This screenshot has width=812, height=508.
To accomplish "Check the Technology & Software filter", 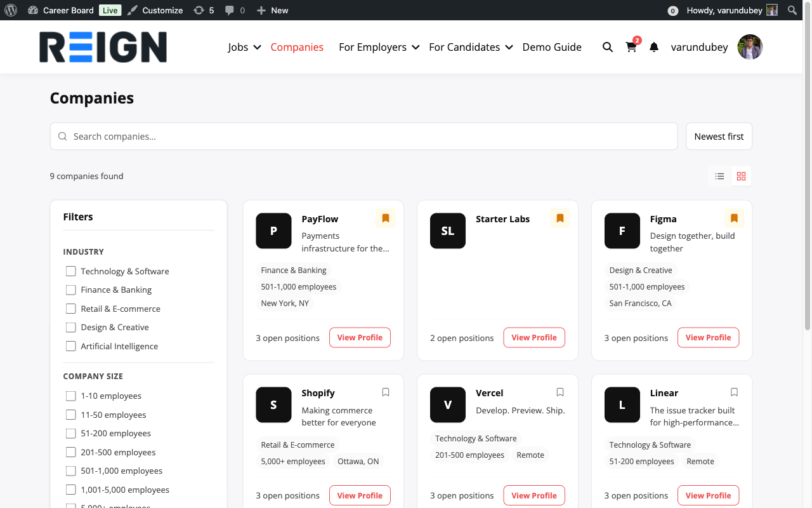I will 71,271.
